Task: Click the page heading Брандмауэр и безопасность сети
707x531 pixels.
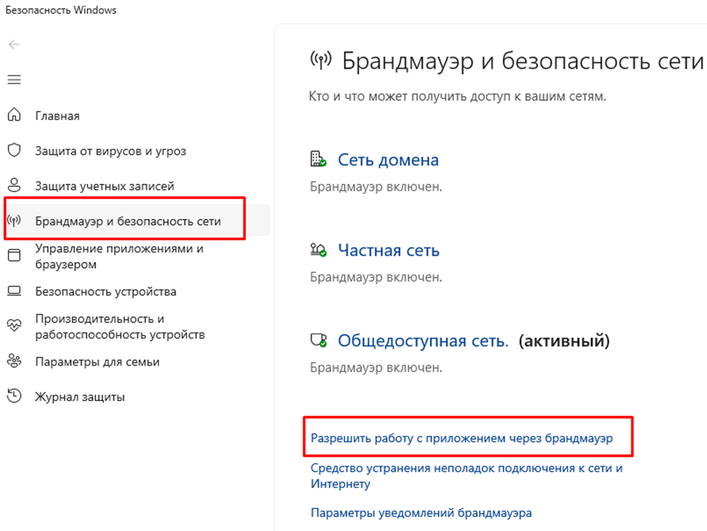Action: click(522, 61)
